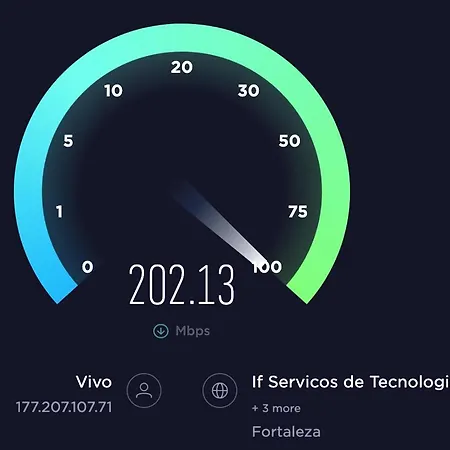
Task: Click the user profile icon beside Vivo
Action: coord(144,390)
